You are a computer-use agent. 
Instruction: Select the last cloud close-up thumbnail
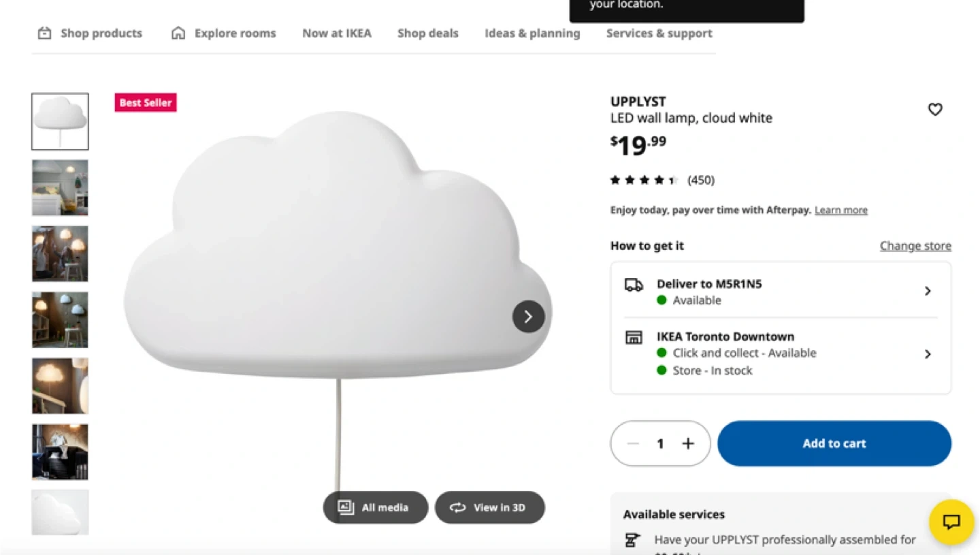point(60,512)
